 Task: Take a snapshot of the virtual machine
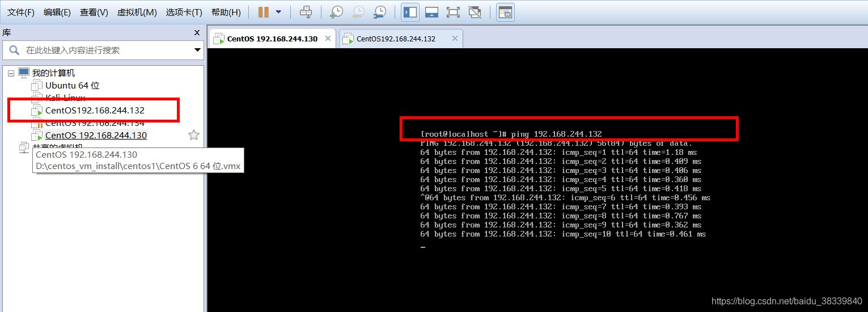pos(337,12)
